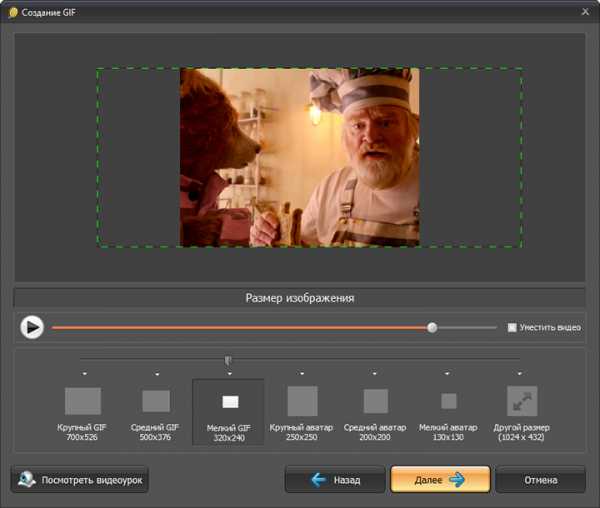Click the Размер изображения header
This screenshot has width=600, height=508.
tap(299, 298)
